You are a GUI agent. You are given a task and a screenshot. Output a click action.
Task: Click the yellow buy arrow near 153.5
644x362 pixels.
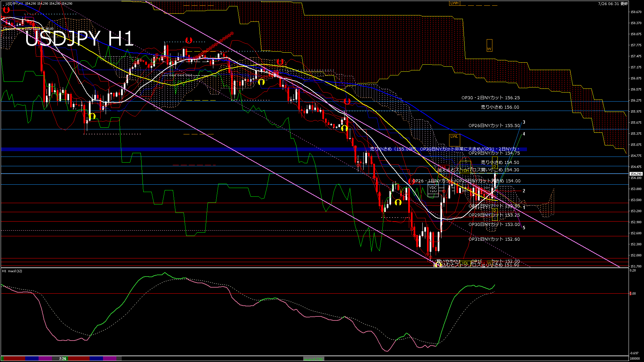(x=398, y=202)
